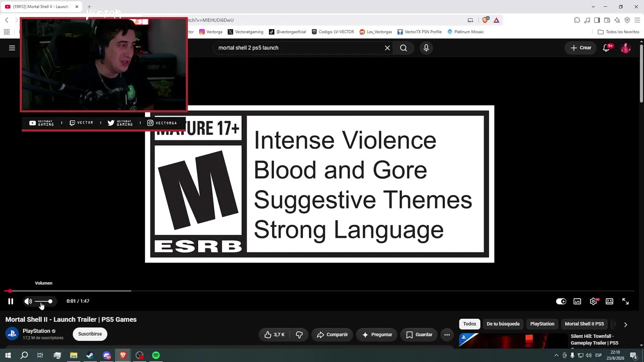Open more actions three-dot menu

[x=447, y=334]
